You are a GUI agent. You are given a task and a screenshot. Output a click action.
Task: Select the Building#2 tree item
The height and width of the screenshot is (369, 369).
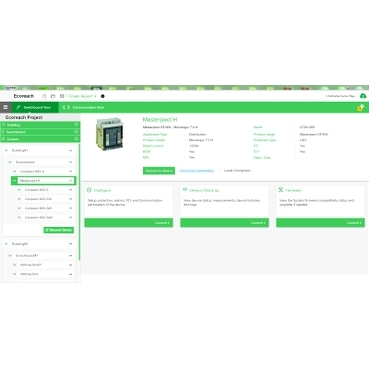[39, 244]
